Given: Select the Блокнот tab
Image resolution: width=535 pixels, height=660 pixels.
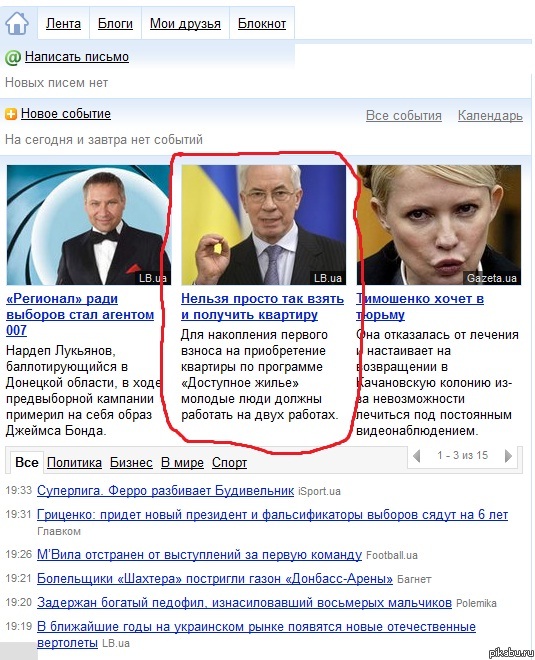Looking at the screenshot, I should (x=262, y=24).
